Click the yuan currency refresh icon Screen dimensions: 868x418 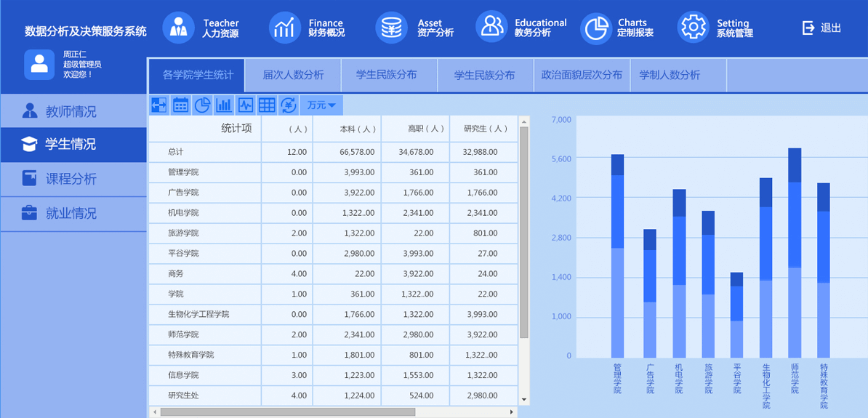point(289,105)
